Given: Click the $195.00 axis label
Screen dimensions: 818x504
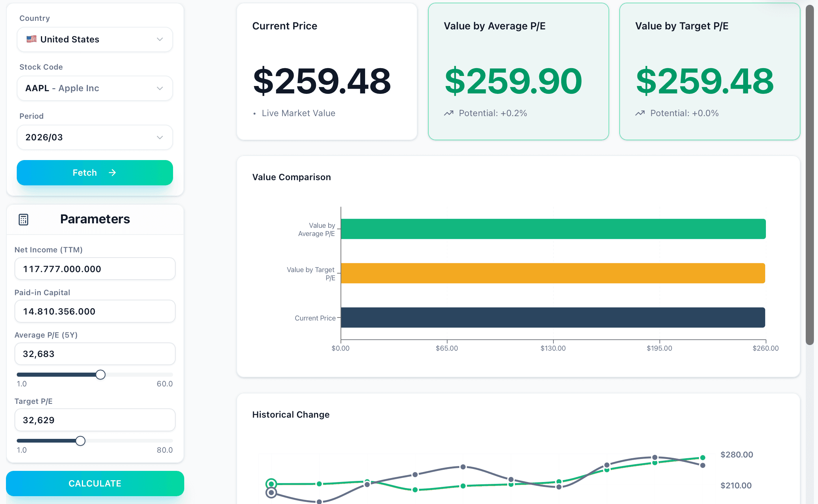Looking at the screenshot, I should [659, 348].
